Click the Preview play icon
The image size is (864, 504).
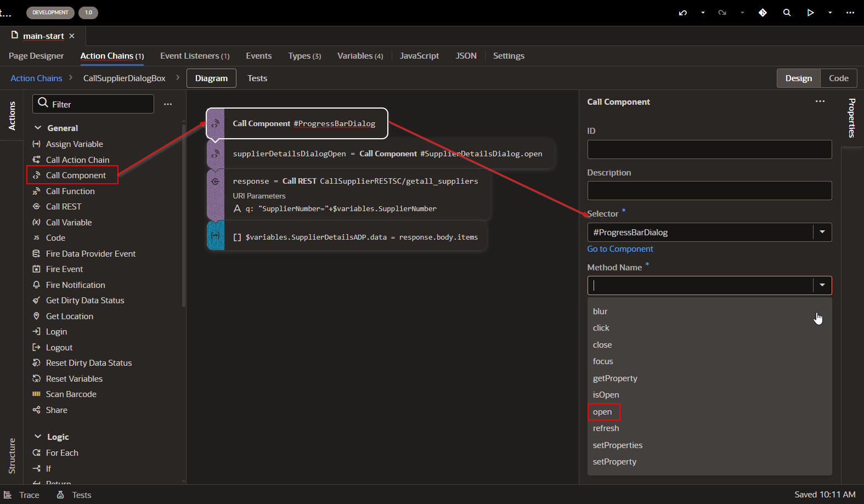pyautogui.click(x=810, y=13)
